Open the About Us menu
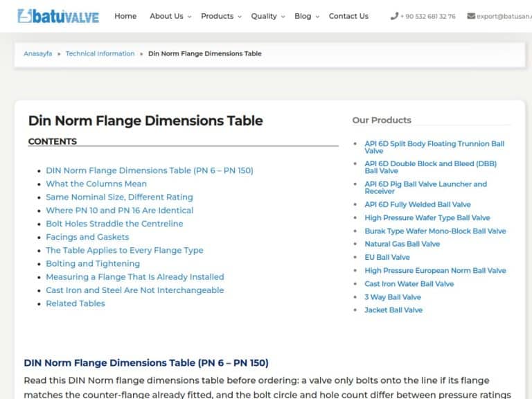532x399 pixels. [166, 16]
